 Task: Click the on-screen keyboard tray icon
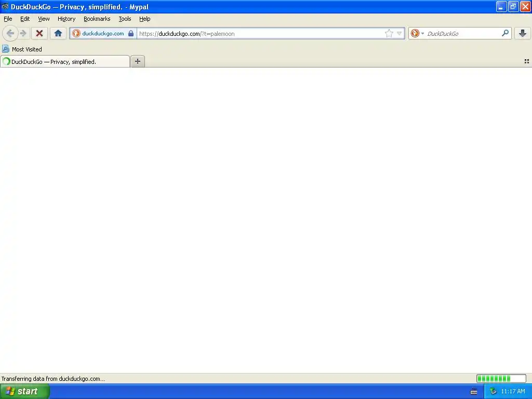pyautogui.click(x=474, y=392)
